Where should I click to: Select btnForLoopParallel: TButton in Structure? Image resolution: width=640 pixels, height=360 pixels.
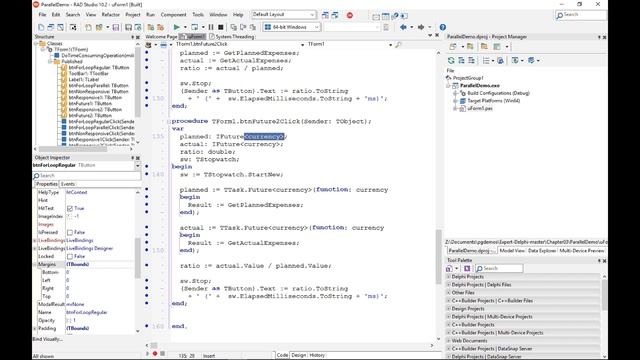click(x=98, y=85)
